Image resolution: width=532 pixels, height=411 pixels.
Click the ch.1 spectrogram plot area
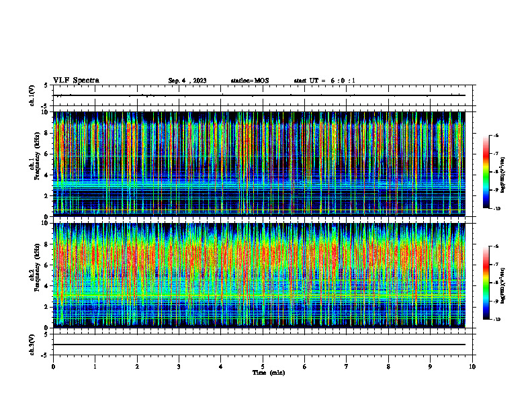[x=259, y=164]
